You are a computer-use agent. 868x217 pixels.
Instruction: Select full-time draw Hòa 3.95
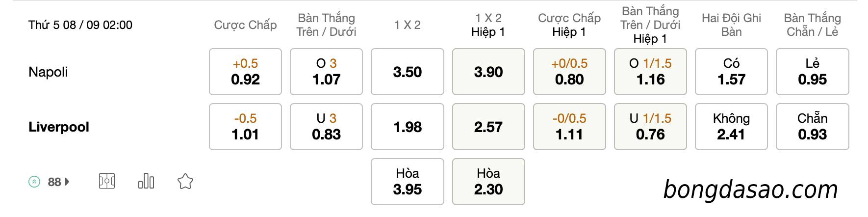pos(408,182)
